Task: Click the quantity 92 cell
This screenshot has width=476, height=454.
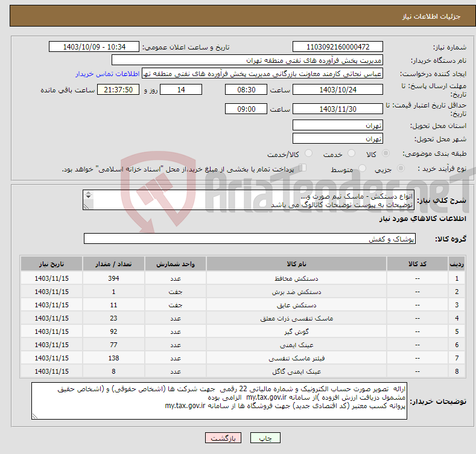Action: tap(113, 331)
